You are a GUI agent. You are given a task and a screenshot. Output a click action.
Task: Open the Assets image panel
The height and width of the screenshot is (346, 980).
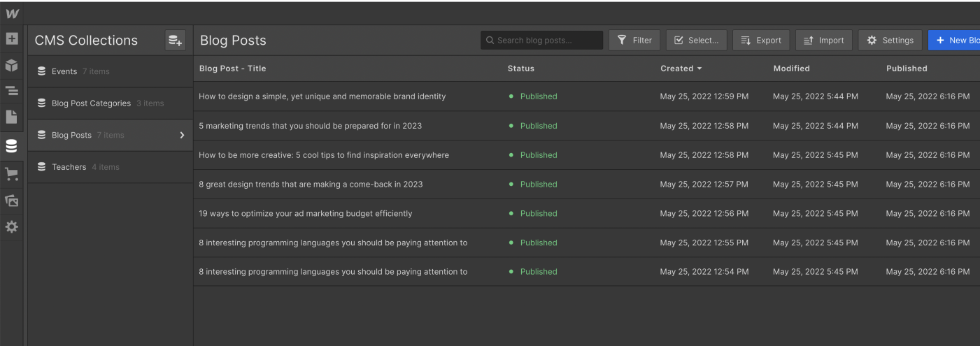pos(12,201)
